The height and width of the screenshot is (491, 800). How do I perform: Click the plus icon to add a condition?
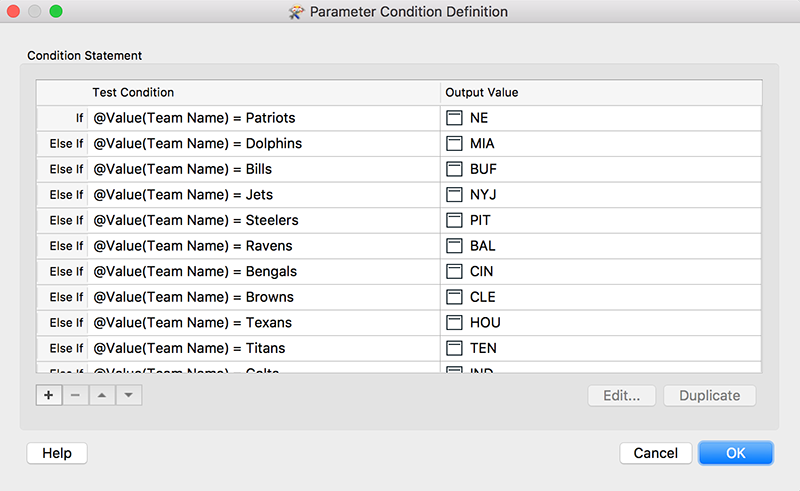click(x=49, y=395)
